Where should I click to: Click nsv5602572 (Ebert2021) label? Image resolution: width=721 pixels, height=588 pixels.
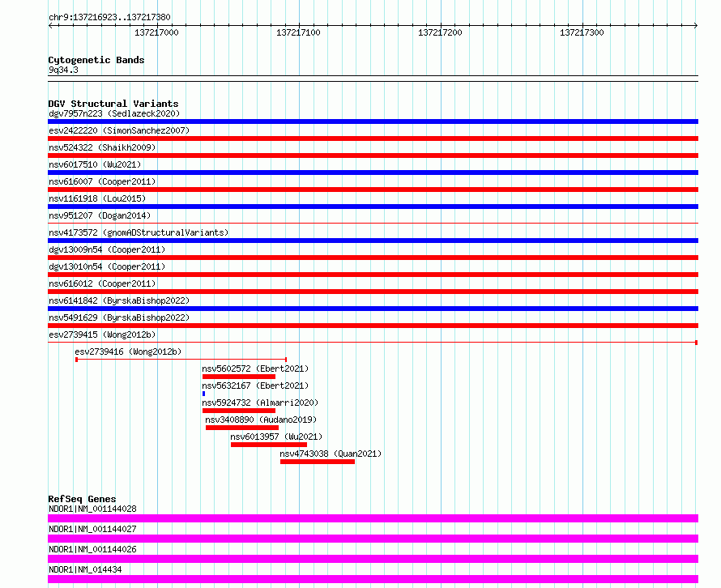[x=255, y=369]
